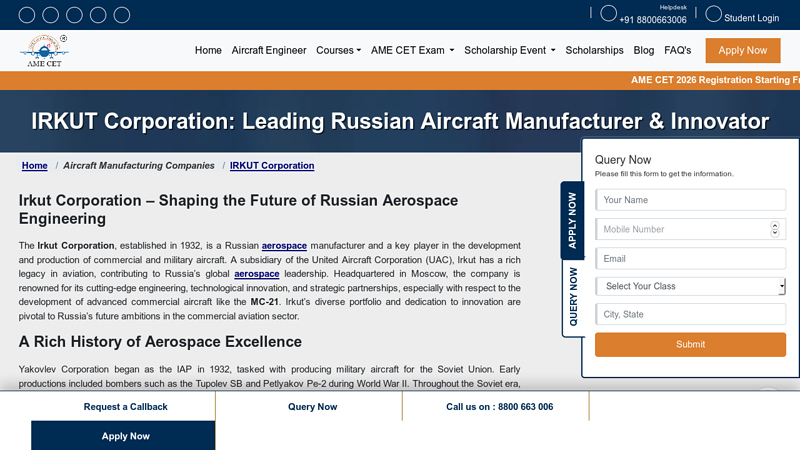The width and height of the screenshot is (800, 450).
Task: Click bold 'Irkut Corporation' text in paragraph
Action: [76, 246]
